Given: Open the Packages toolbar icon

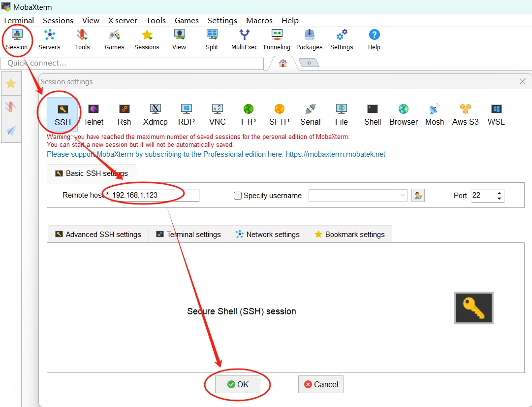Looking at the screenshot, I should pos(309,40).
